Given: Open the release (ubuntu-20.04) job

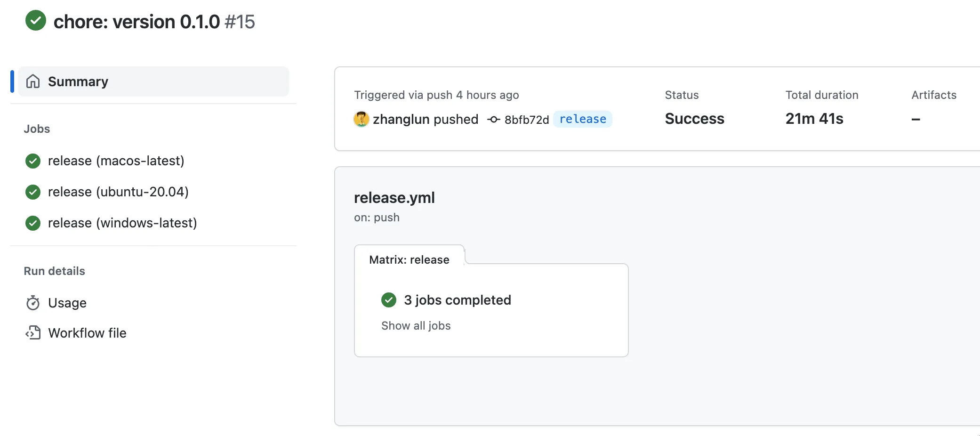Looking at the screenshot, I should point(118,192).
